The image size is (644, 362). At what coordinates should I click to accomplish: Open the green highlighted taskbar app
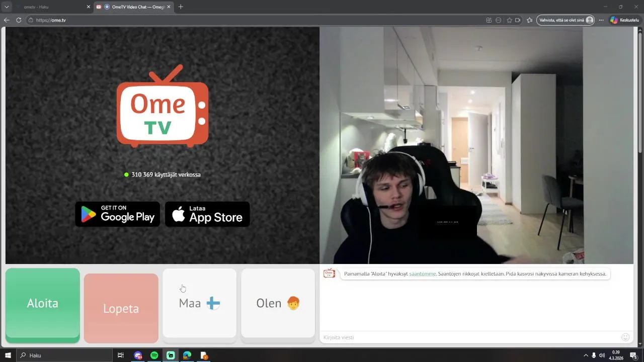[x=171, y=355]
